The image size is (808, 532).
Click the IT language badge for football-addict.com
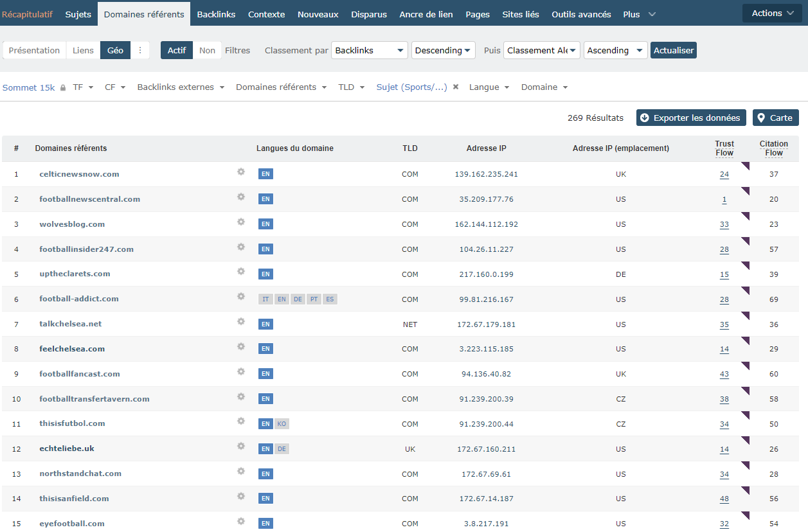coord(265,299)
